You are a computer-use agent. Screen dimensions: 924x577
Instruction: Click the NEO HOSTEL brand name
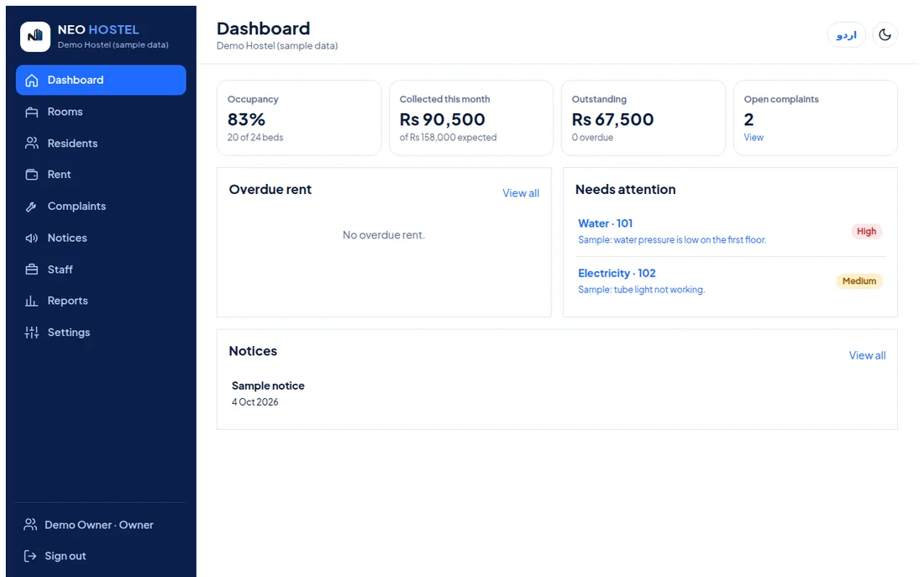98,29
